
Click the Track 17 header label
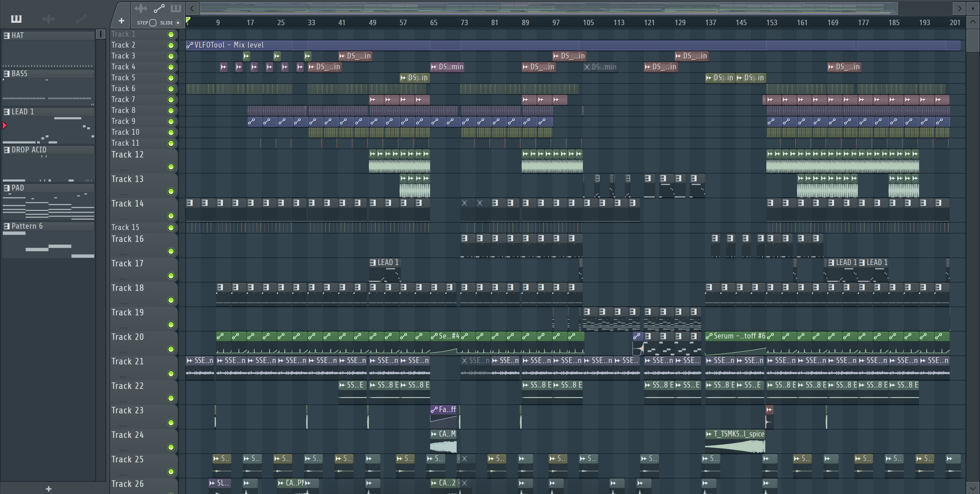[x=128, y=264]
